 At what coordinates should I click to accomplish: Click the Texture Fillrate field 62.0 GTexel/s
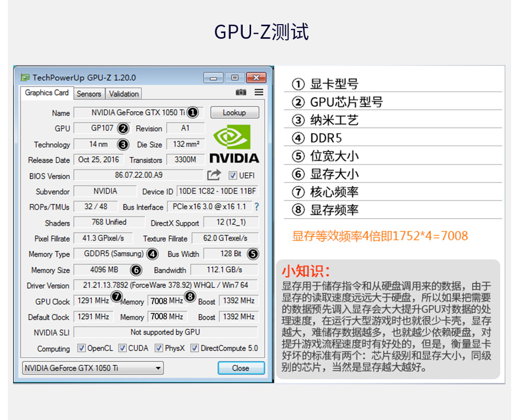pos(225,238)
